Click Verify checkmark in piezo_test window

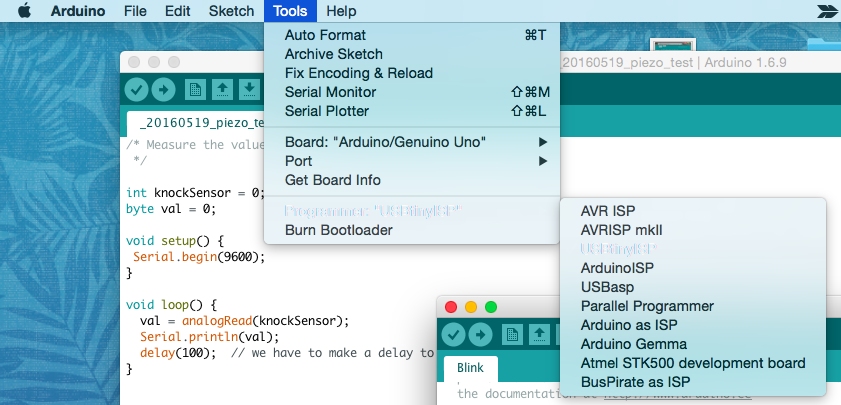coord(136,90)
